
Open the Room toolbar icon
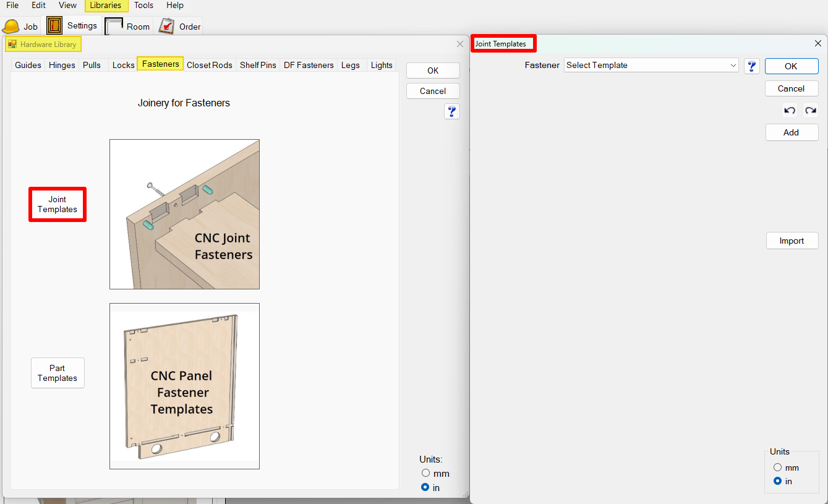(114, 26)
